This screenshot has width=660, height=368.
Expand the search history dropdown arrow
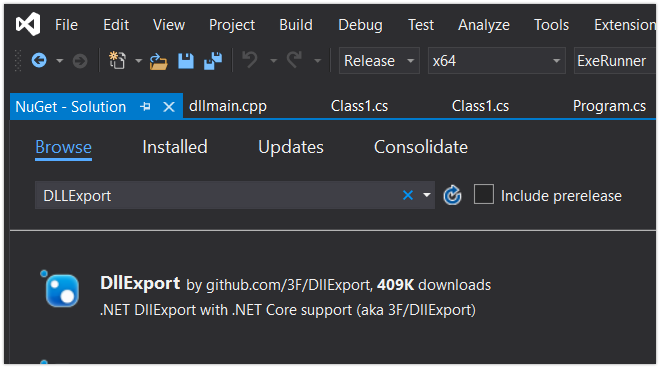click(x=427, y=195)
